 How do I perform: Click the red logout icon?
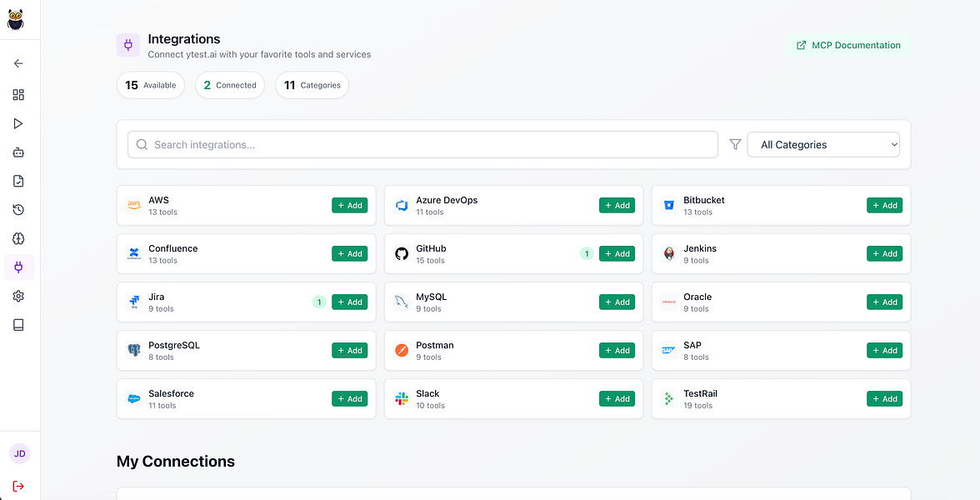18,487
